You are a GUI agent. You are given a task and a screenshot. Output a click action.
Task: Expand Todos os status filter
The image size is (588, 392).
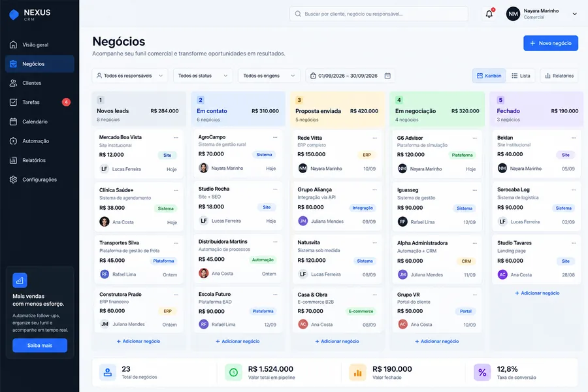click(203, 76)
